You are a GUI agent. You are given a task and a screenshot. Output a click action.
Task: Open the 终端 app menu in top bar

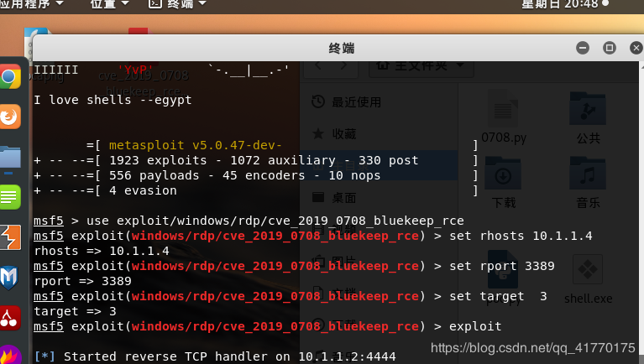177,4
